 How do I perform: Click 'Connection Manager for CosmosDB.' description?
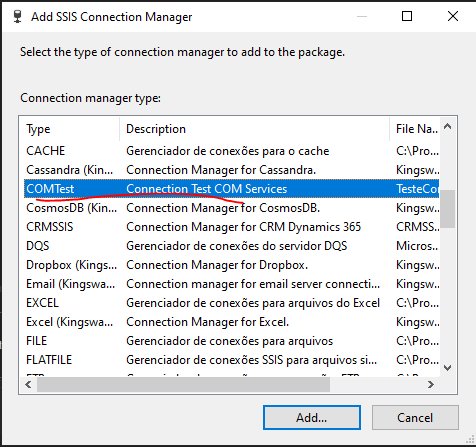coord(223,208)
